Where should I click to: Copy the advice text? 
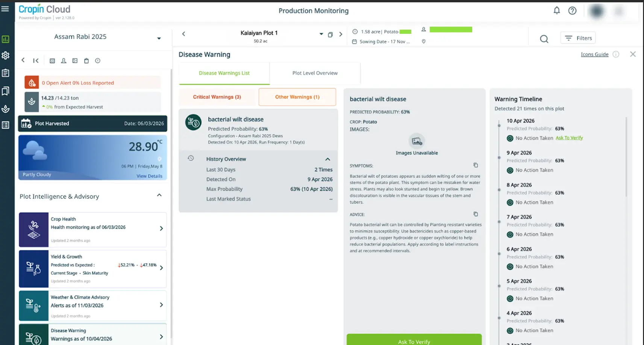(476, 214)
